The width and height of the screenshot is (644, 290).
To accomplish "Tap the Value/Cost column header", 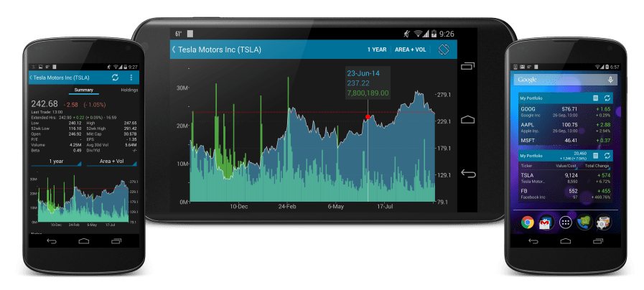I will (x=565, y=166).
